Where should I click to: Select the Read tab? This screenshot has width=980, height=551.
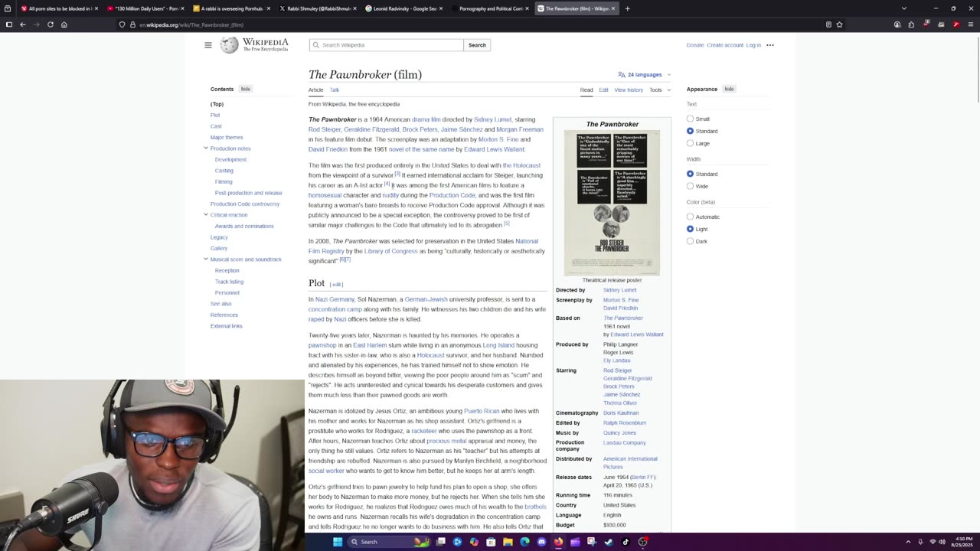586,90
